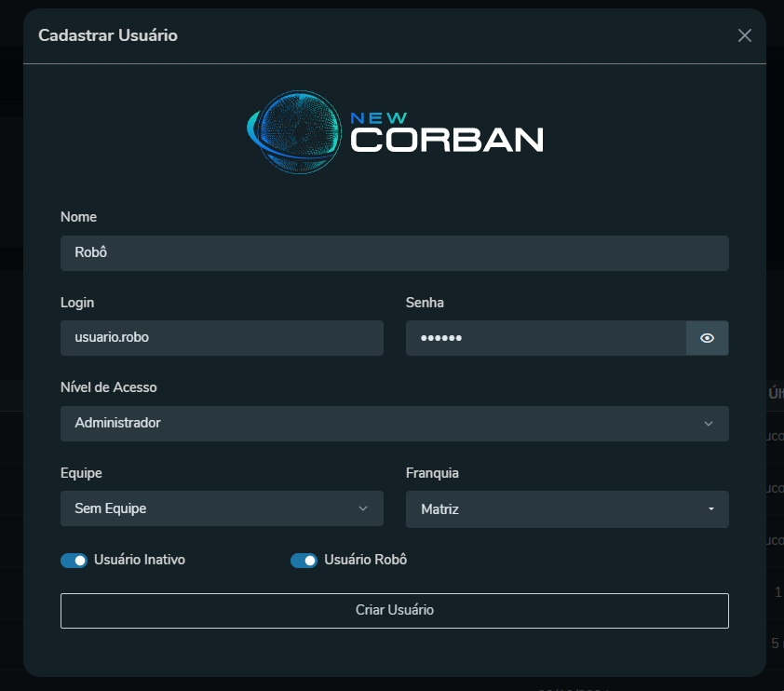
Task: Expand the Equipe dropdown
Action: [x=222, y=508]
